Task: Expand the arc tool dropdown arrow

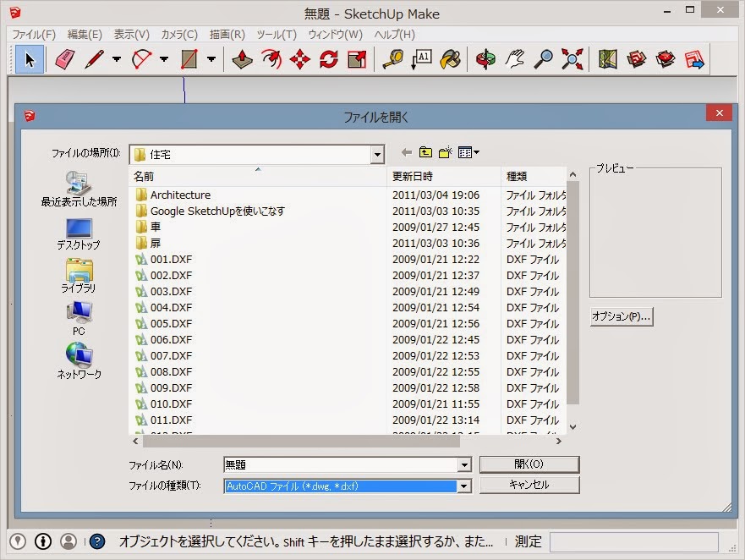Action: [x=164, y=59]
